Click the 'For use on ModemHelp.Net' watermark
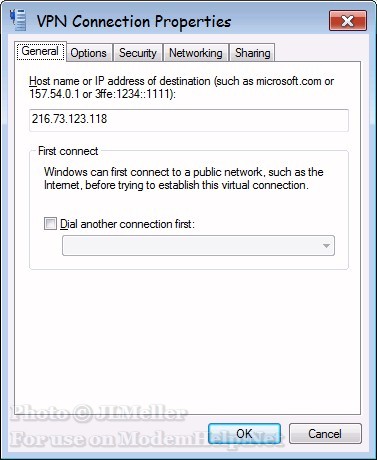Viewport: 377px width, 460px height. tap(146, 439)
